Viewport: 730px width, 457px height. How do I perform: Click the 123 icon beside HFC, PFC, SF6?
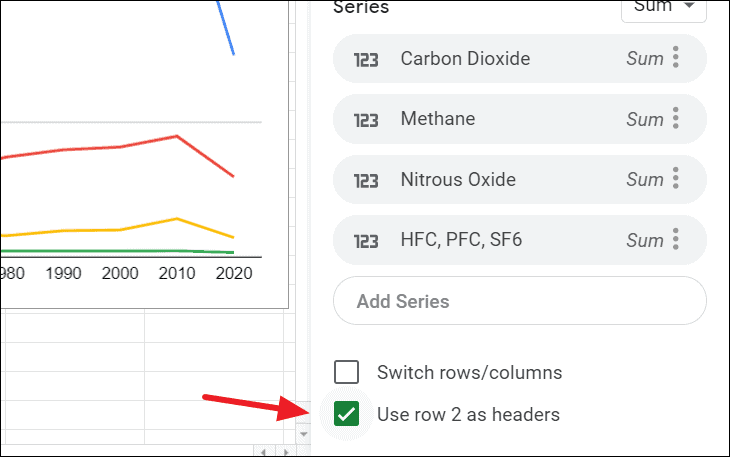[x=366, y=241]
